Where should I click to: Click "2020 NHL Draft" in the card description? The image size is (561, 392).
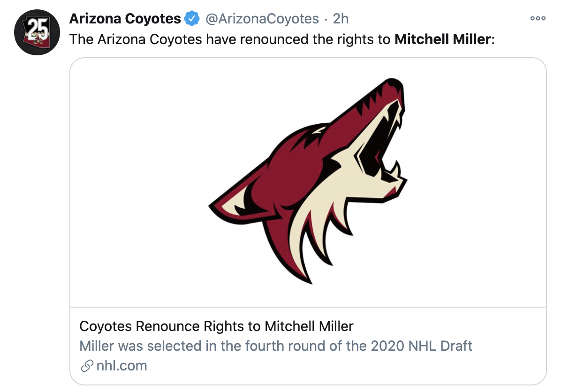[421, 347]
